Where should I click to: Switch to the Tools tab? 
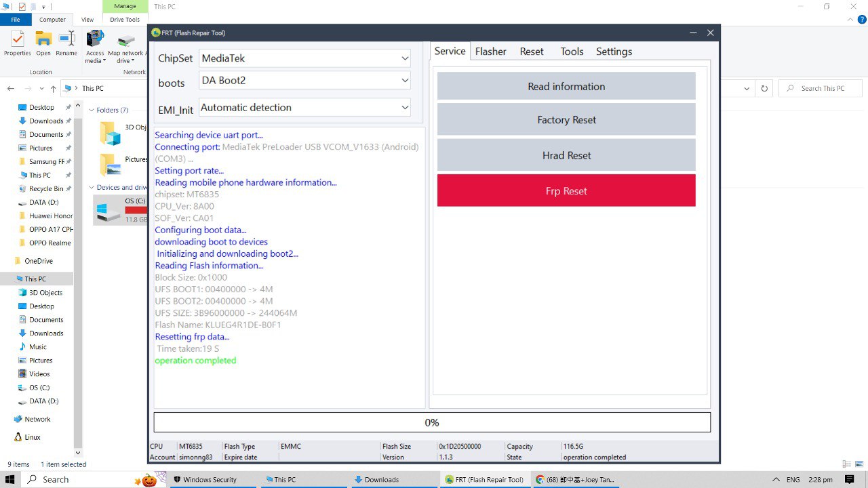point(572,52)
